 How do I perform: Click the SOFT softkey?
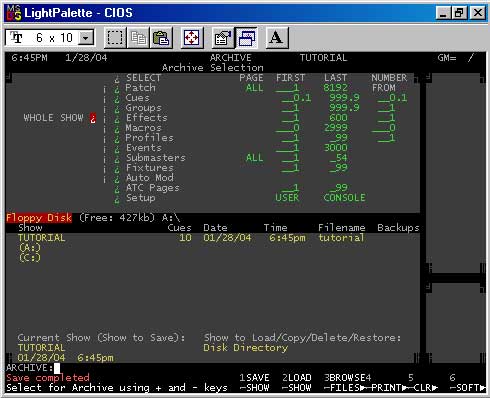467,388
